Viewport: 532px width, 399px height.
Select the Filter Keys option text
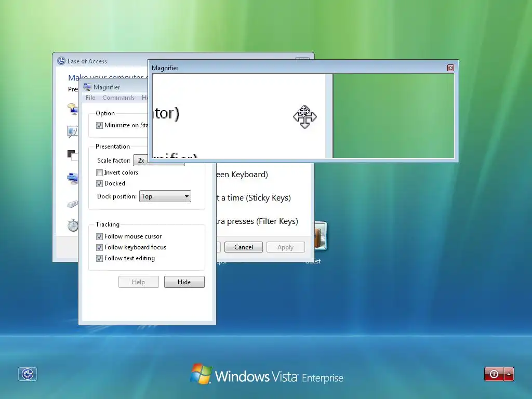pyautogui.click(x=257, y=221)
